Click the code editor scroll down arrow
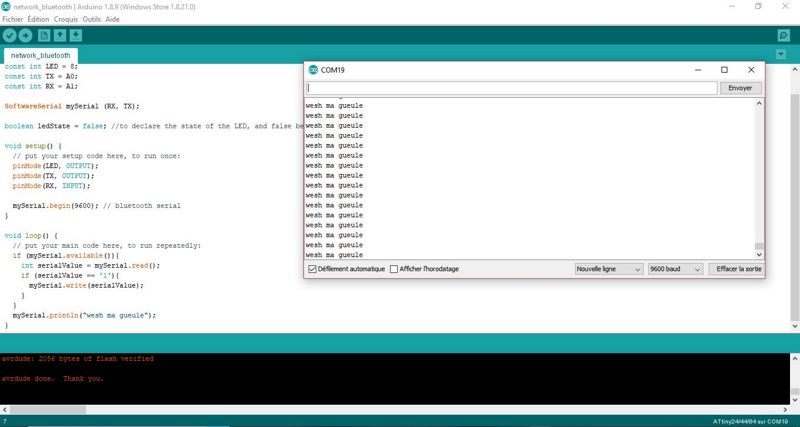800x427 pixels. click(x=795, y=326)
